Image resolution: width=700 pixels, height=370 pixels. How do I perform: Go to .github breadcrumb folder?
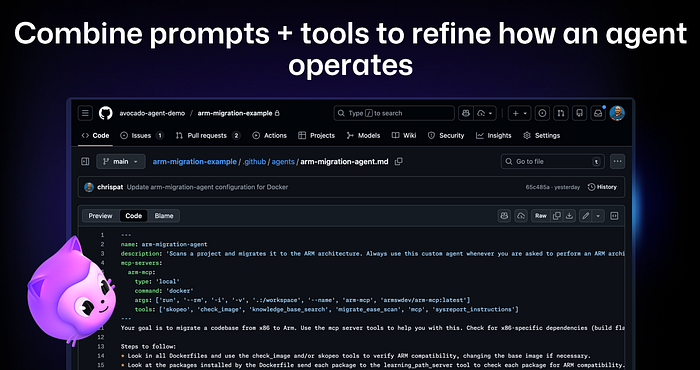(x=254, y=162)
